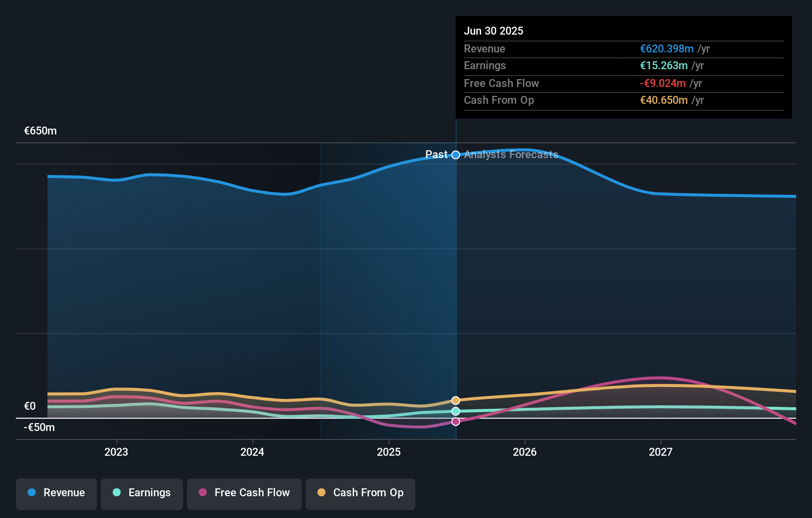Viewport: 812px width, 518px height.
Task: Click the orange Cash From Op marker on chart
Action: tap(455, 400)
